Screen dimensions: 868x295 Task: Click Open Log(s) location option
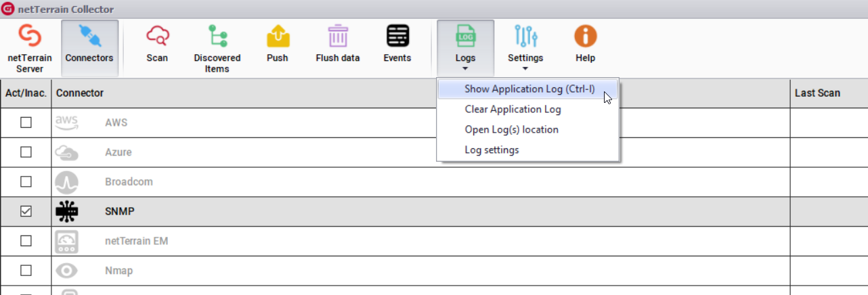coord(511,129)
